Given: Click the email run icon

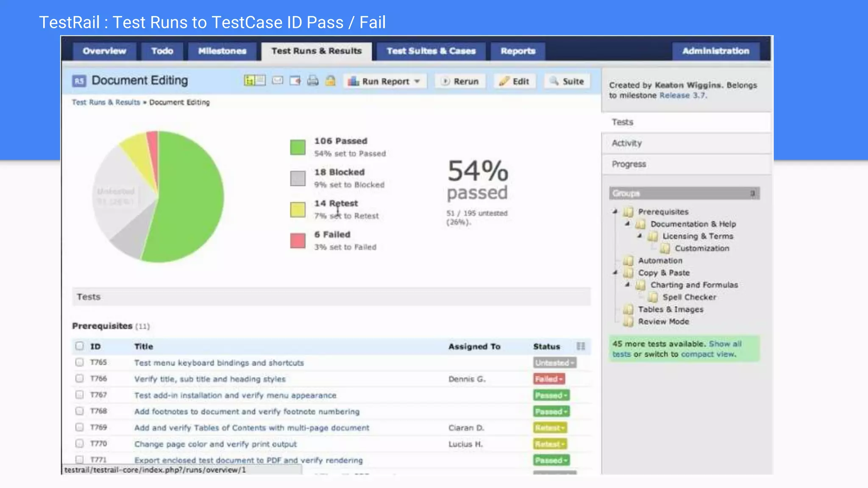Looking at the screenshot, I should click(x=278, y=80).
